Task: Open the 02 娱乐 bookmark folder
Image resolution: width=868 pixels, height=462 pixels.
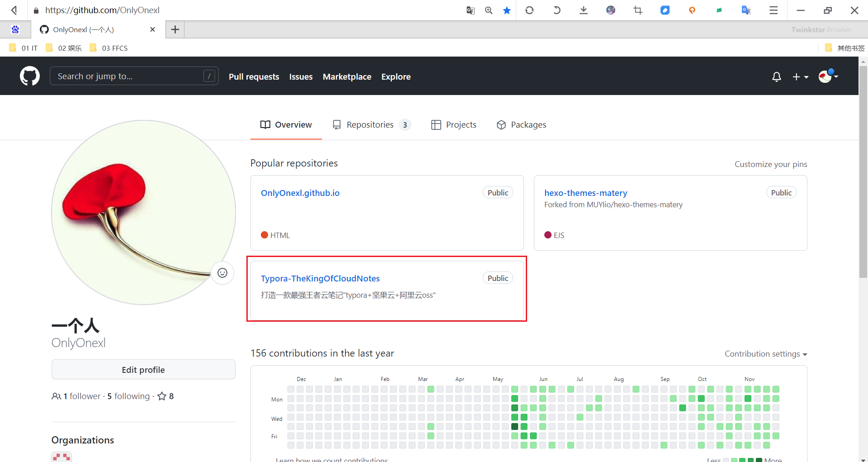Action: pos(64,48)
